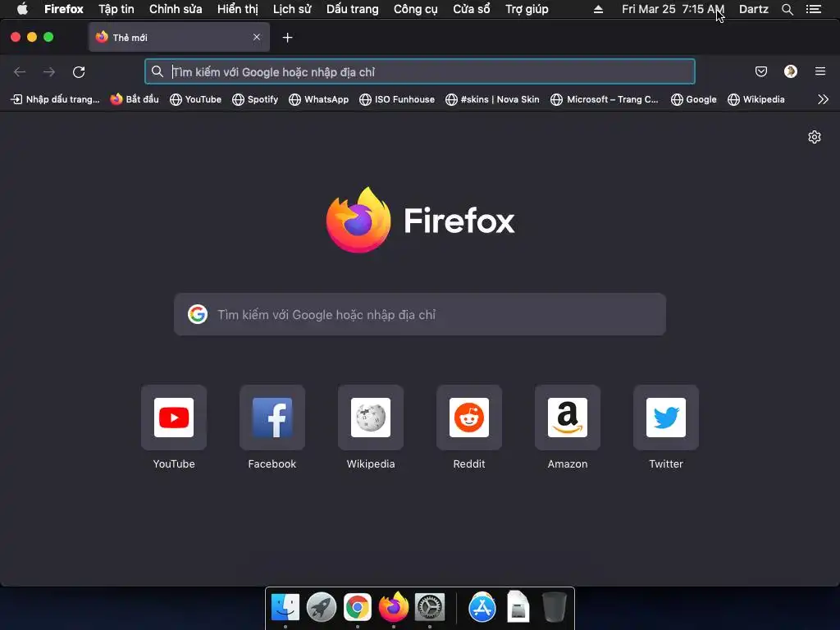Open the disk image document in dock
This screenshot has height=630, width=840.
click(x=518, y=607)
